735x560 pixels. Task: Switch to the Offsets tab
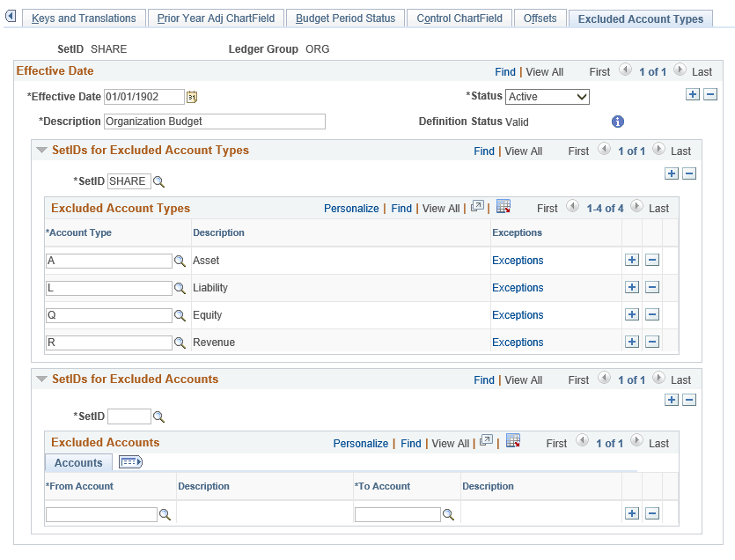click(540, 17)
